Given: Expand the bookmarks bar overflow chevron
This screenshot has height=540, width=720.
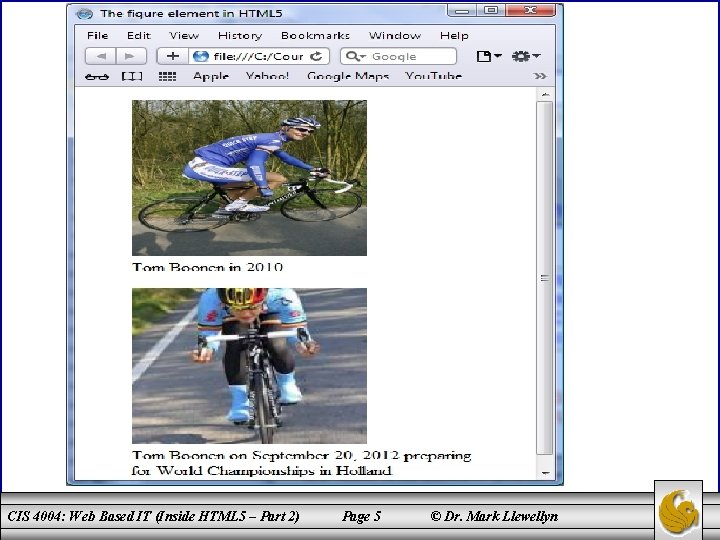Looking at the screenshot, I should pyautogui.click(x=540, y=76).
